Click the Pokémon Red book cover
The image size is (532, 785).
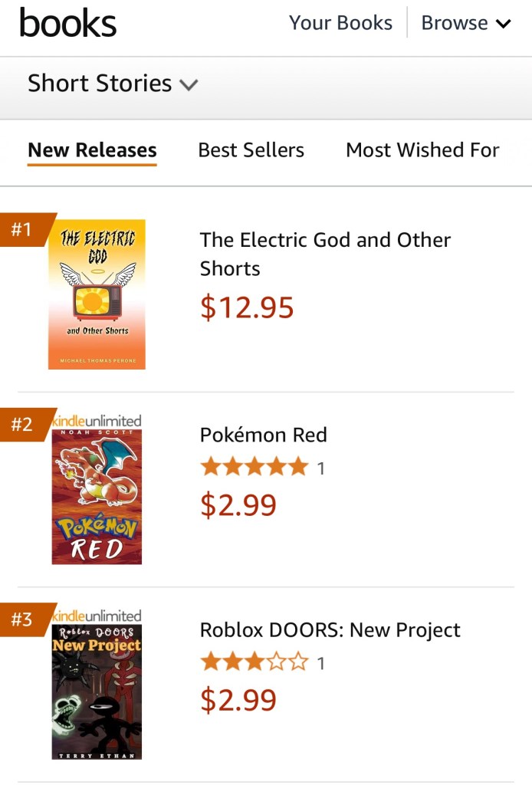pos(97,497)
